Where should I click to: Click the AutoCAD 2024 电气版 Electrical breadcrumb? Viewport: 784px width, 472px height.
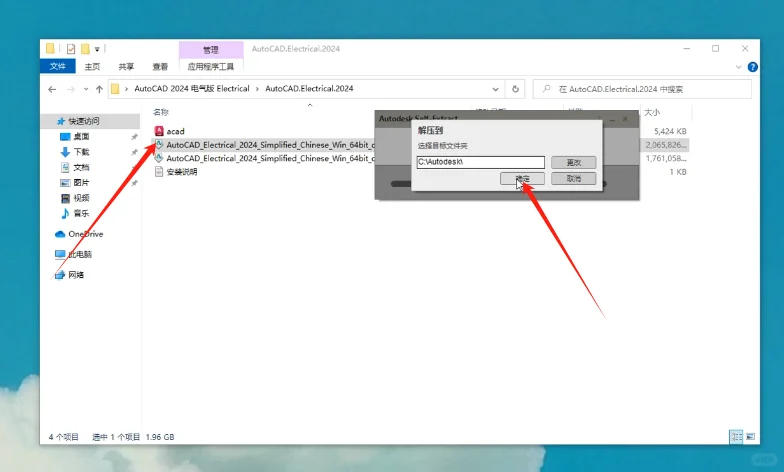[192, 88]
